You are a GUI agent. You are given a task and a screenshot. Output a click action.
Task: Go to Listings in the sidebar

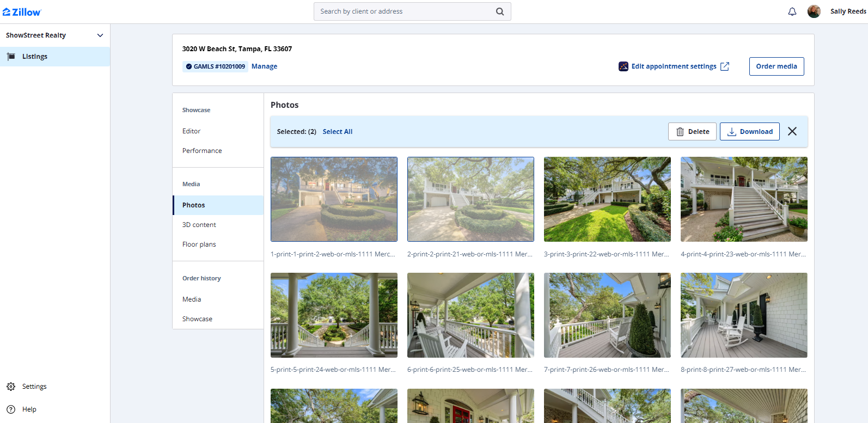click(35, 57)
